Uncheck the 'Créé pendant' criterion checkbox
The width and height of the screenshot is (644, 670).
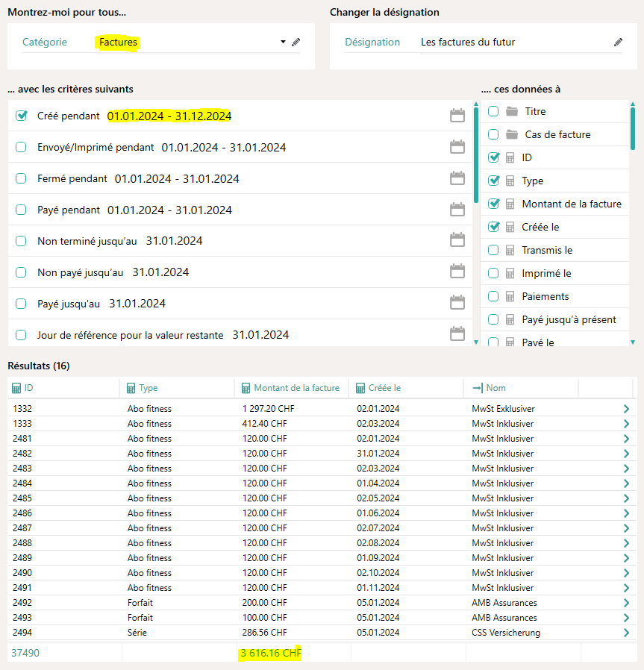(x=21, y=116)
